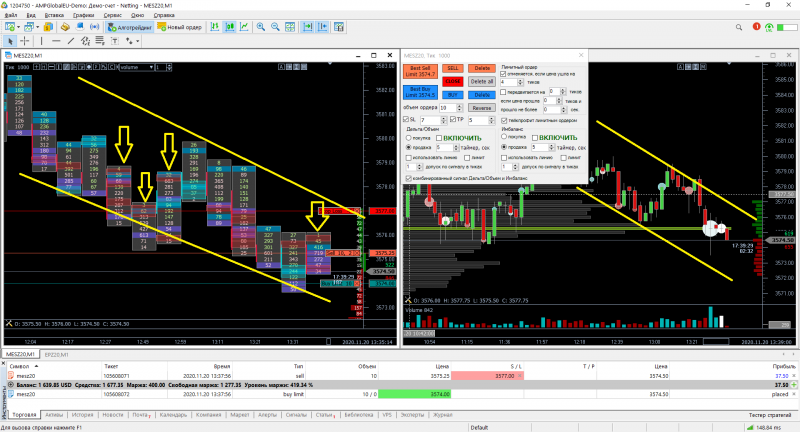Switch to bar chart view

coord(215,27)
